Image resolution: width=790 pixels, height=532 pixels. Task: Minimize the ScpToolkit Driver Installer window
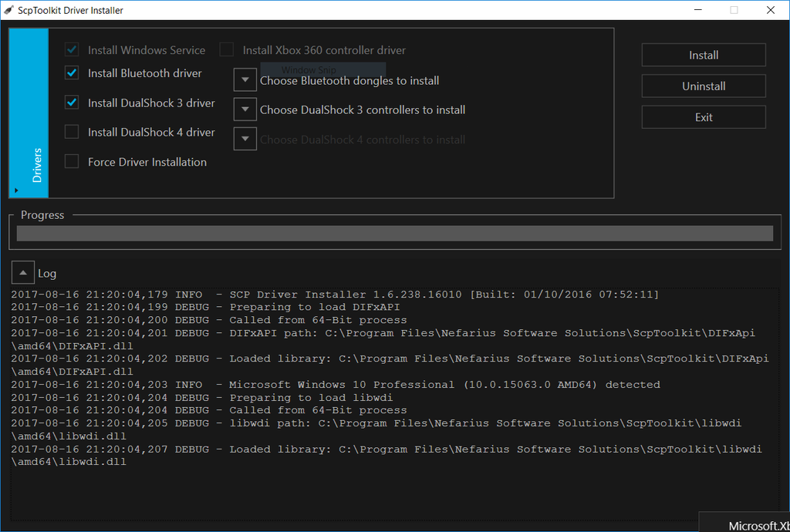click(697, 10)
